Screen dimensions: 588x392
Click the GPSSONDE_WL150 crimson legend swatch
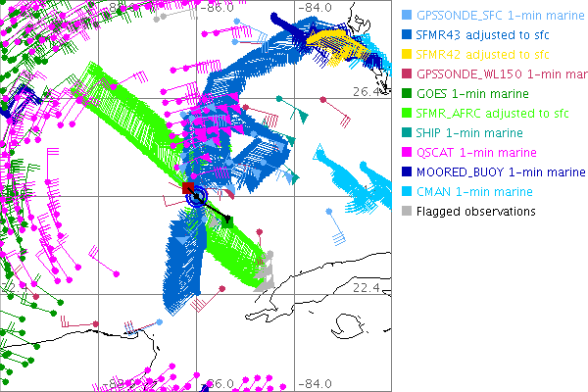tap(407, 74)
